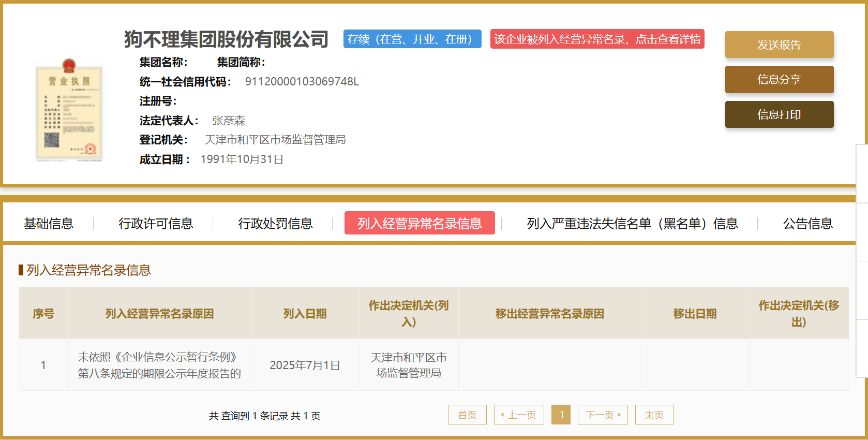
Task: Open the 行政许可信息 tab
Action: 156,223
